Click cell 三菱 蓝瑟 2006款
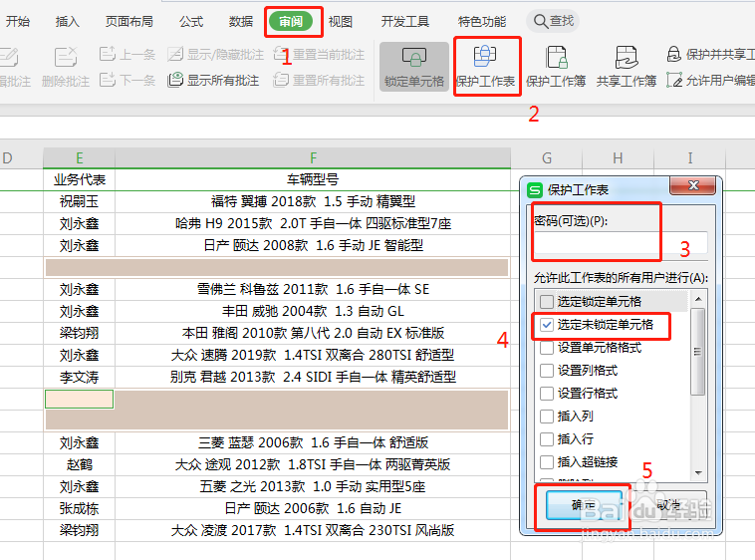Image resolution: width=755 pixels, height=560 pixels. pos(313,442)
